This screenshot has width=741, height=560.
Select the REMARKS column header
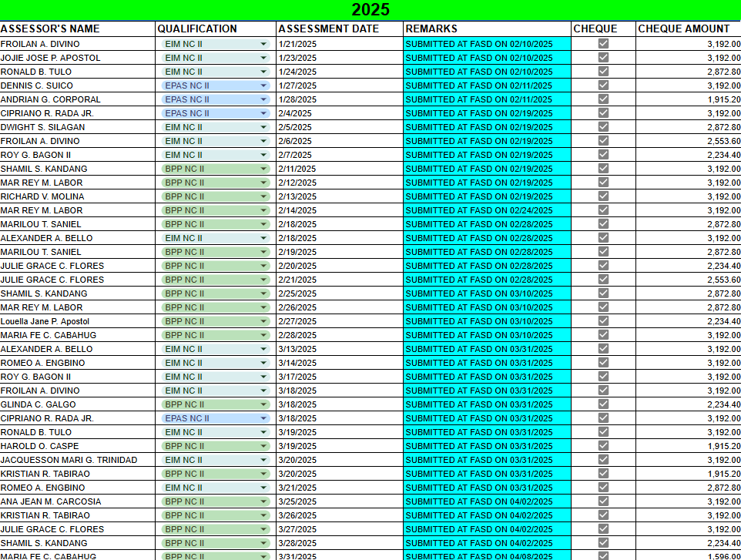pyautogui.click(x=488, y=29)
